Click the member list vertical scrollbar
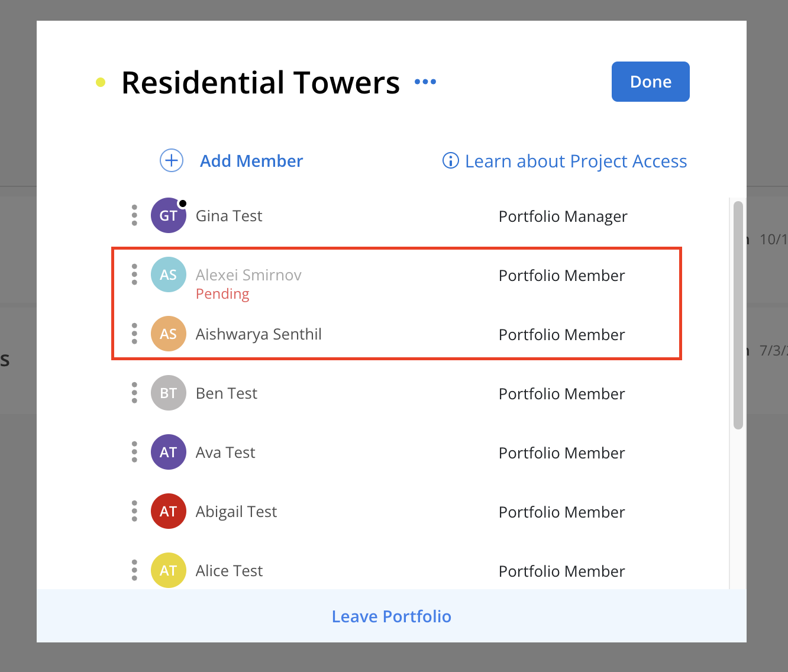The image size is (788, 672). click(738, 315)
